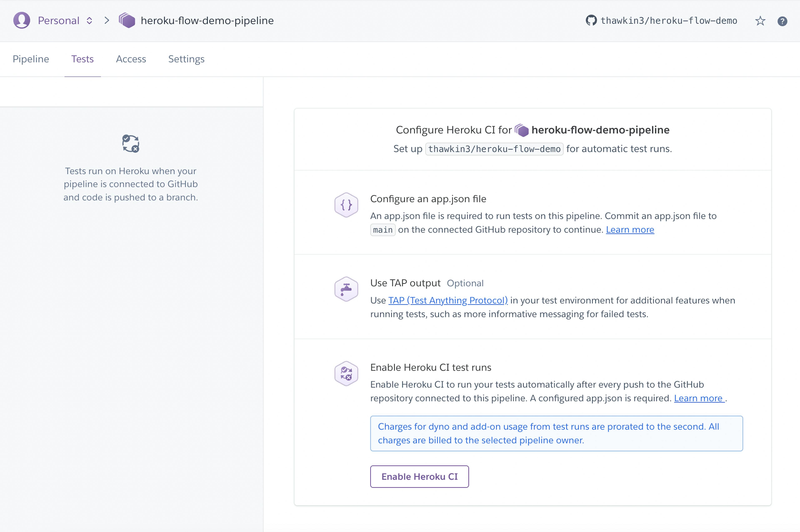Favorite the pipeline with star icon

click(x=760, y=21)
